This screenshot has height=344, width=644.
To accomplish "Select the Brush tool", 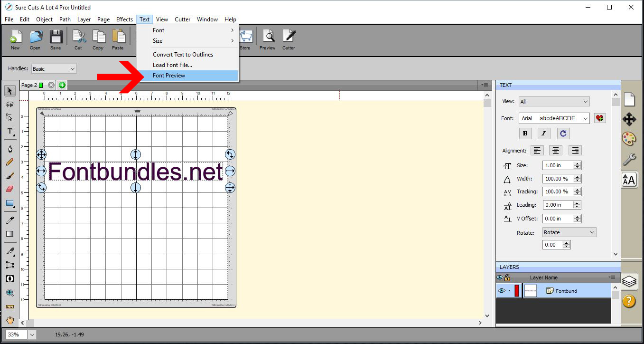I will [9, 175].
